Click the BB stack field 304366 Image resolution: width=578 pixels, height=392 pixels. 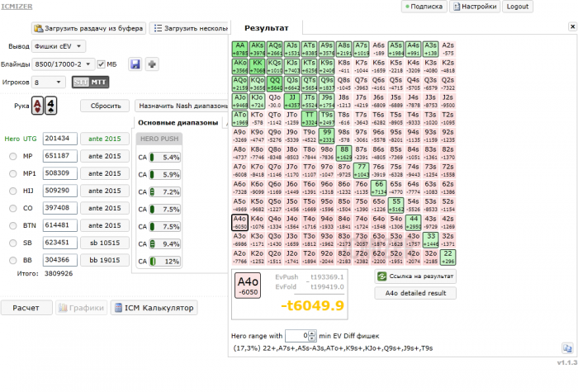(x=59, y=260)
